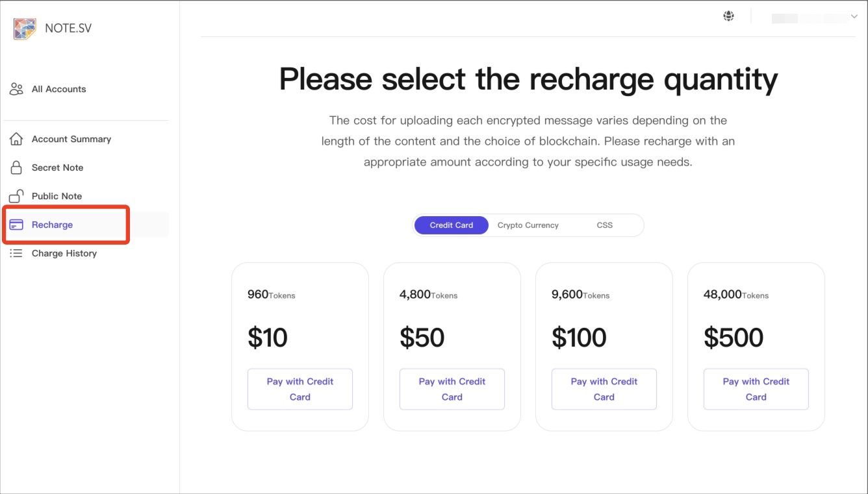This screenshot has width=868, height=494.
Task: Open Account Summary in sidebar
Action: pos(71,139)
